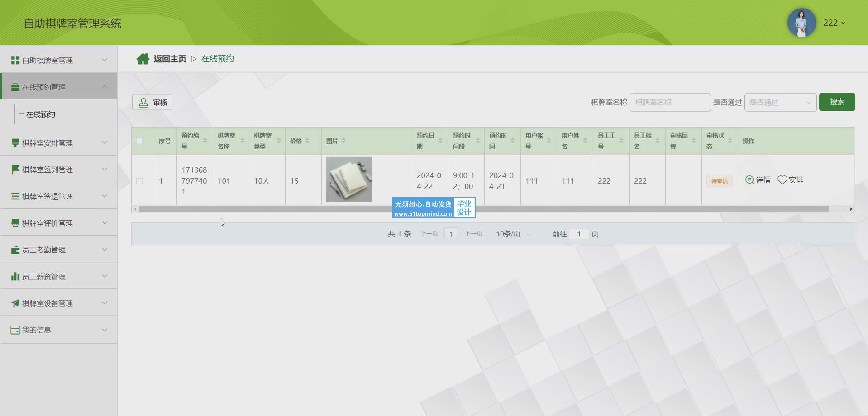Check the checkbox for row 1

(x=139, y=181)
